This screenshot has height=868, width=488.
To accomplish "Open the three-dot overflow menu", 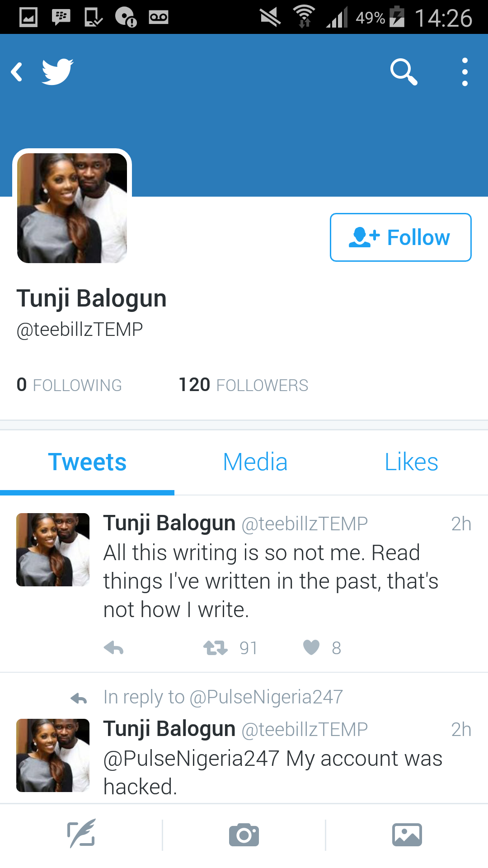I will (465, 72).
